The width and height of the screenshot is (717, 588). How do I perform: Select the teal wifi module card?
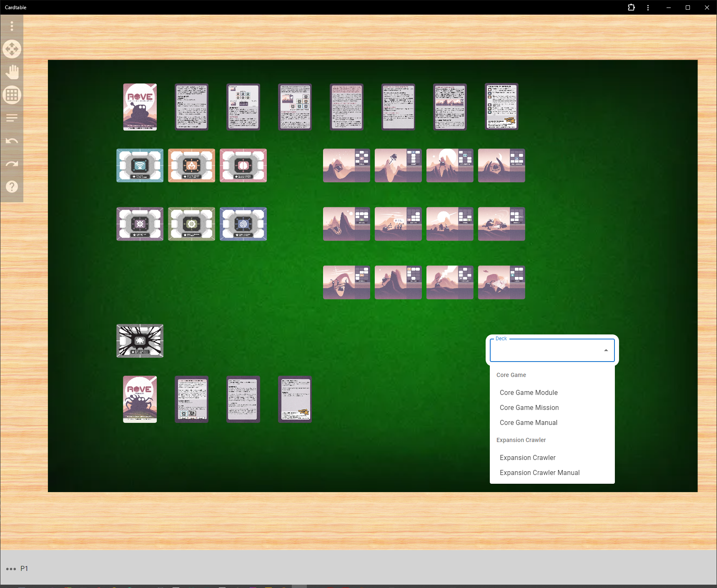point(140,166)
